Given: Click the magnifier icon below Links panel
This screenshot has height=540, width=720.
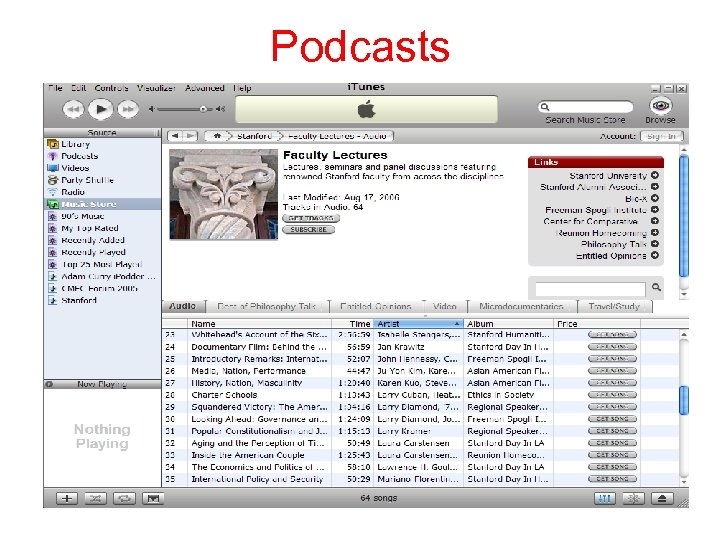Looking at the screenshot, I should click(657, 287).
